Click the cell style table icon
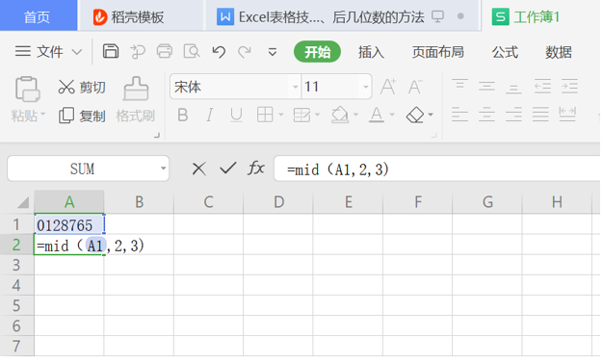 point(301,115)
